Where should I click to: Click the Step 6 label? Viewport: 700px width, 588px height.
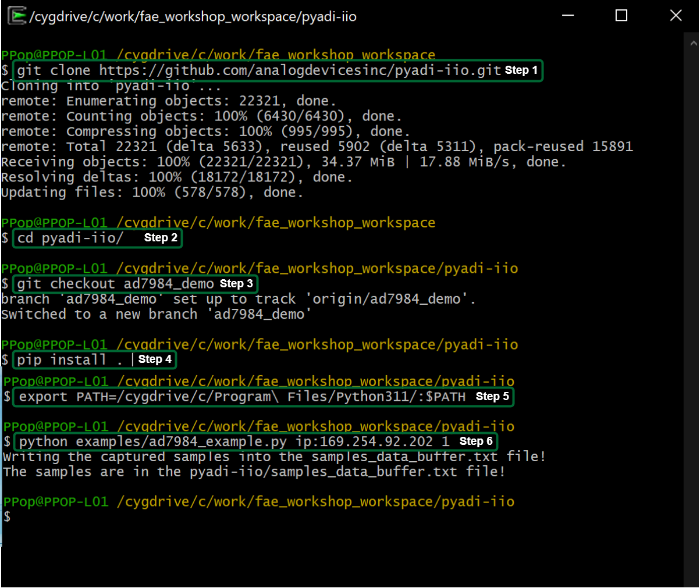pos(476,441)
